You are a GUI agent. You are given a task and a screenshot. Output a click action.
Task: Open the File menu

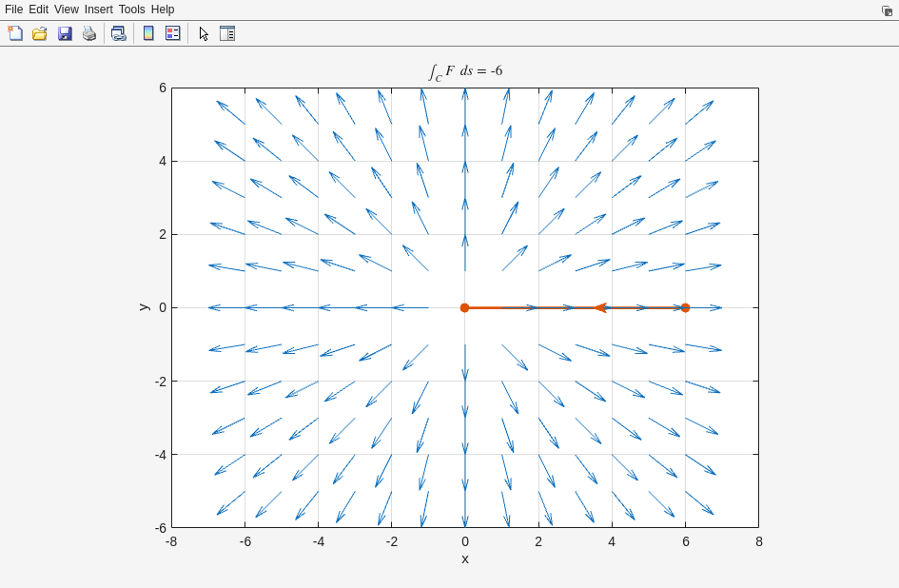pos(13,10)
